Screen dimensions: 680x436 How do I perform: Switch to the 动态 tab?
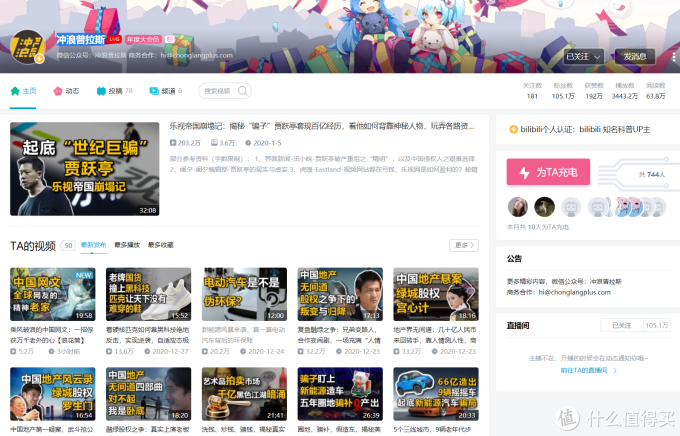point(66,91)
